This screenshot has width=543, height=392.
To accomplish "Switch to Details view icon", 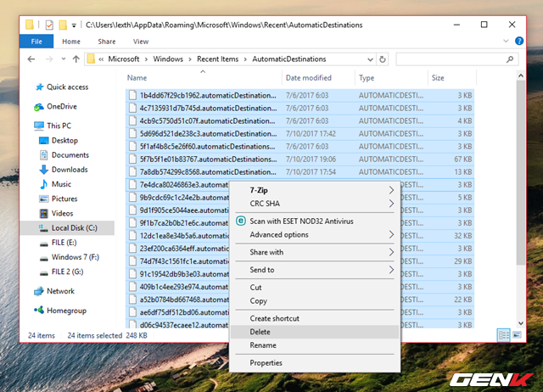I will [503, 335].
